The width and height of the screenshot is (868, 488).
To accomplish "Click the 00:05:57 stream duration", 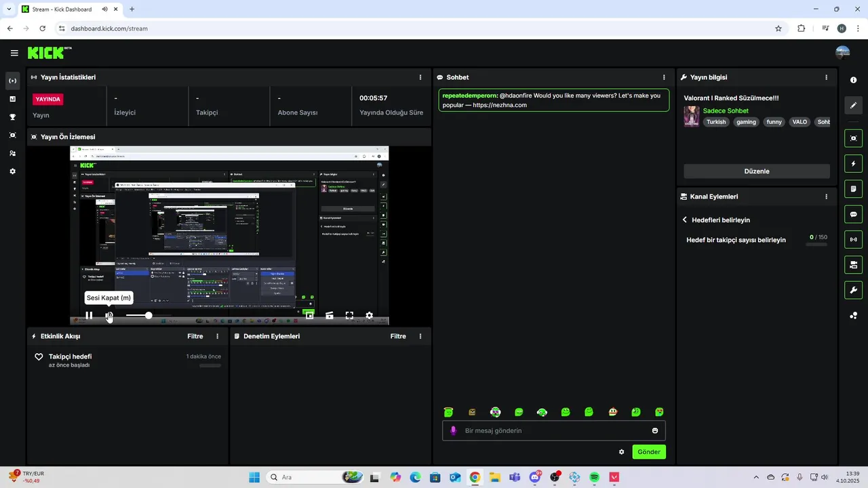I will coord(374,98).
